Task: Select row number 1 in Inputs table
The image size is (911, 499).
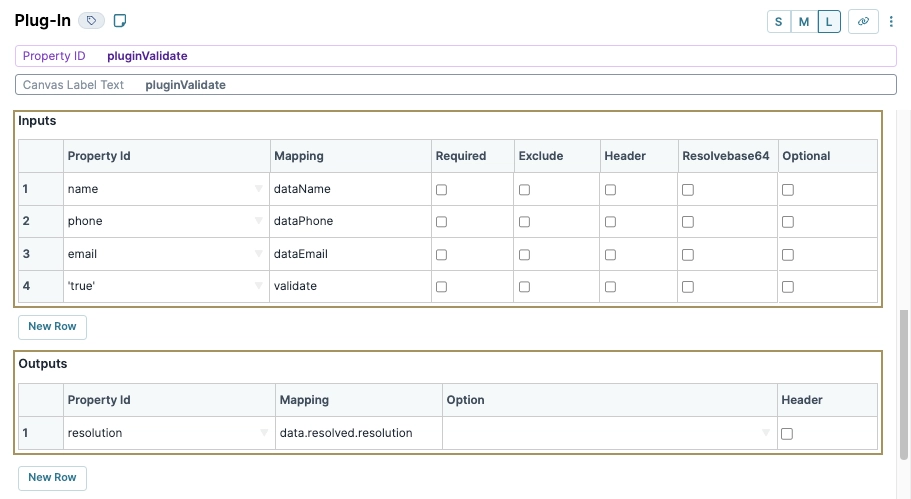Action: point(41,189)
